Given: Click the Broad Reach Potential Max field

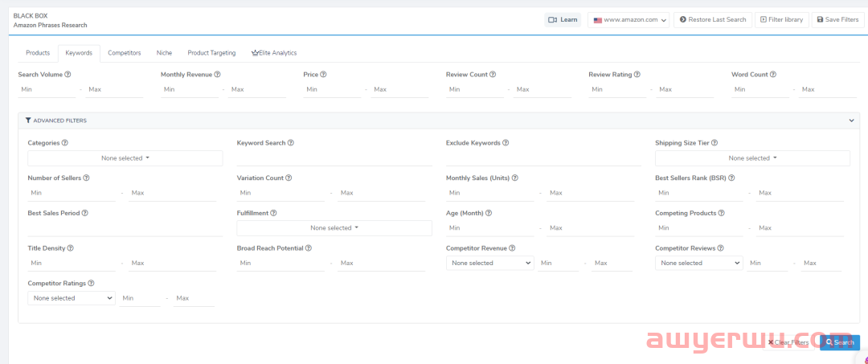Looking at the screenshot, I should [x=382, y=264].
